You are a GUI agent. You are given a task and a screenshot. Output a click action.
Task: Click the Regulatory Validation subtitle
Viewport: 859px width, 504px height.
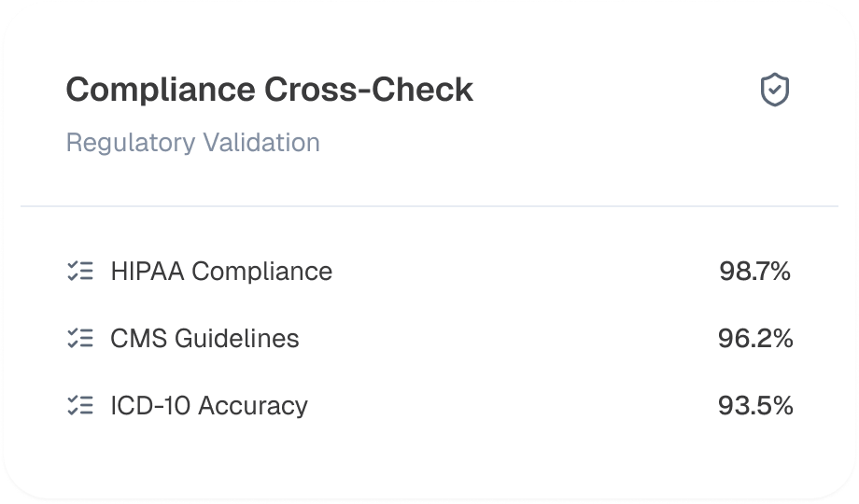coord(192,143)
